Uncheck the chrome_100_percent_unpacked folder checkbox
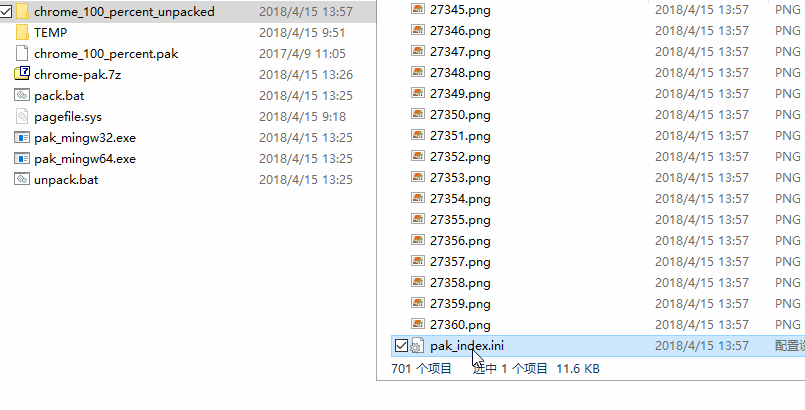 click(x=5, y=11)
